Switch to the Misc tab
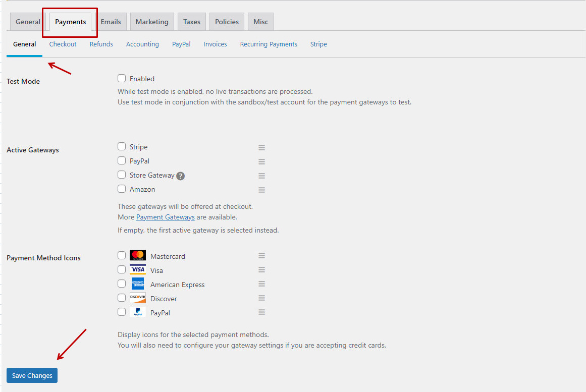This screenshot has width=586, height=392. click(x=260, y=22)
